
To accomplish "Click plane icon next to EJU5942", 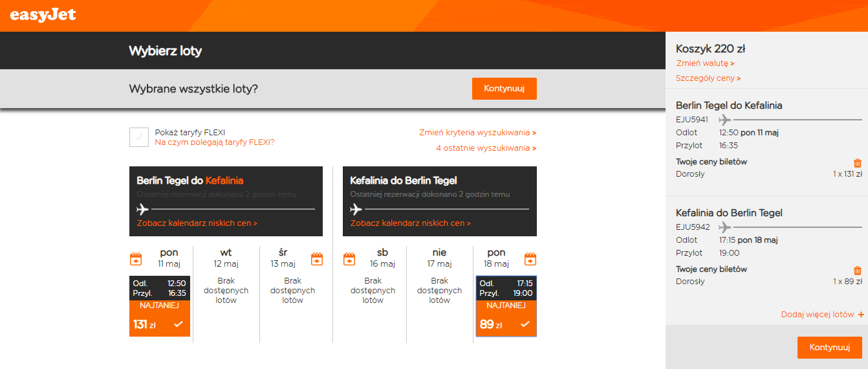I will point(724,227).
